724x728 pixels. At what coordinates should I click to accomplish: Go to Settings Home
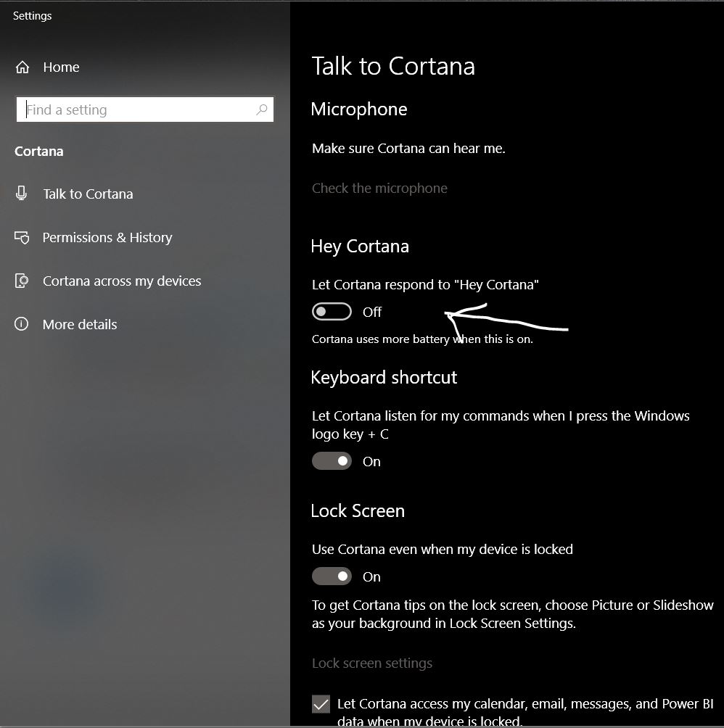point(62,67)
